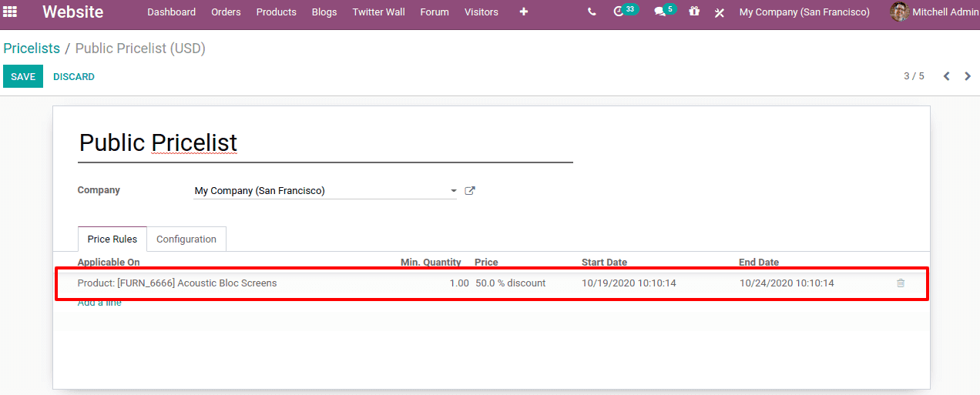Click the 3 / 5 pager counter
Image resolution: width=980 pixels, height=395 pixels.
tap(914, 76)
